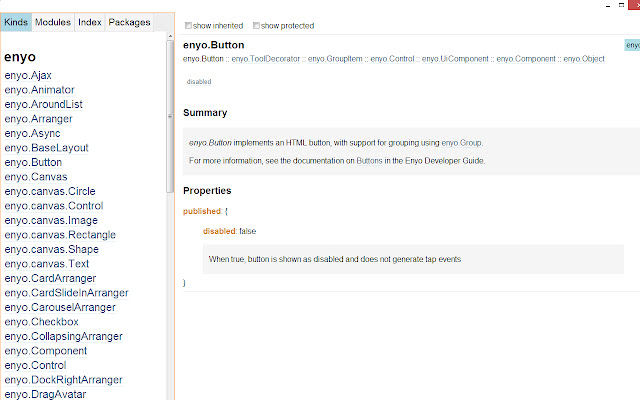Open the Index tab

(x=89, y=21)
